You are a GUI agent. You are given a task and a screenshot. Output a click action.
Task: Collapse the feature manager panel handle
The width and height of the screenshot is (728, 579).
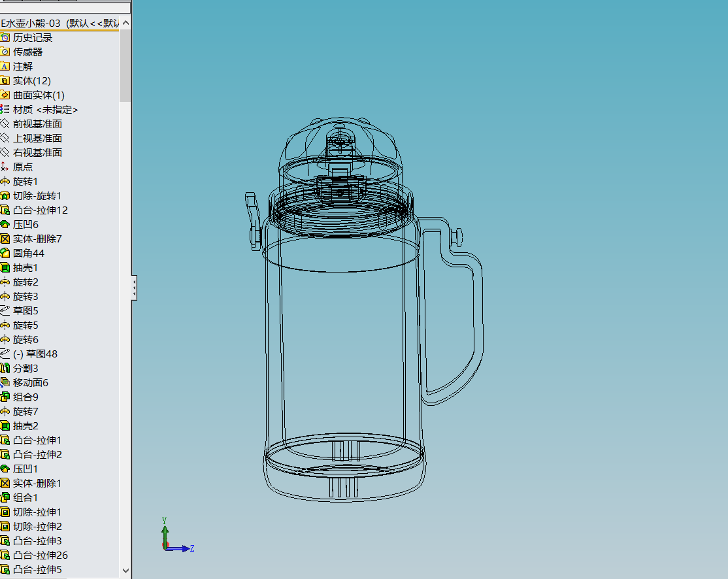coord(134,288)
